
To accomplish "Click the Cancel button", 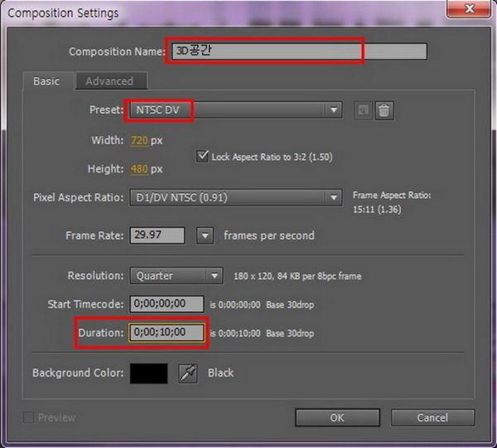I will (x=432, y=417).
